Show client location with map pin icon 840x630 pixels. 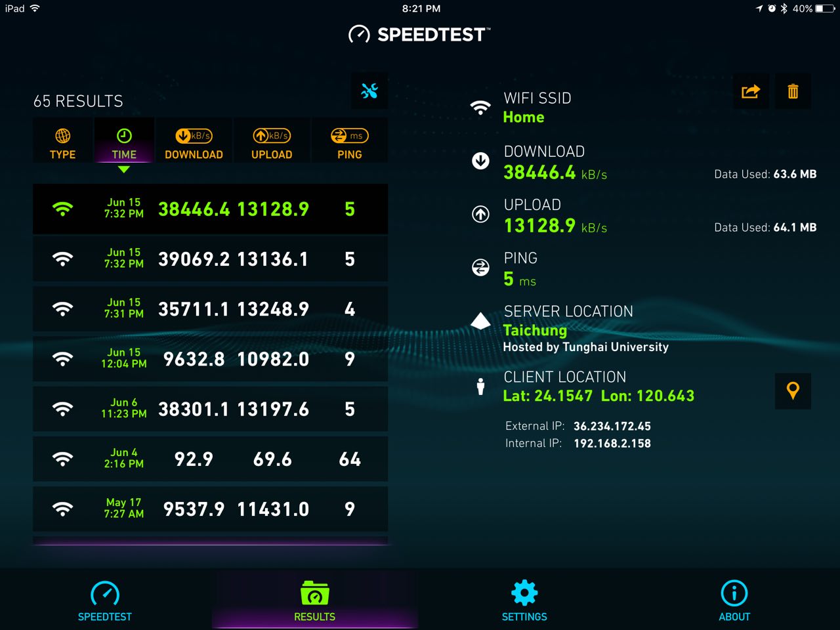(793, 391)
